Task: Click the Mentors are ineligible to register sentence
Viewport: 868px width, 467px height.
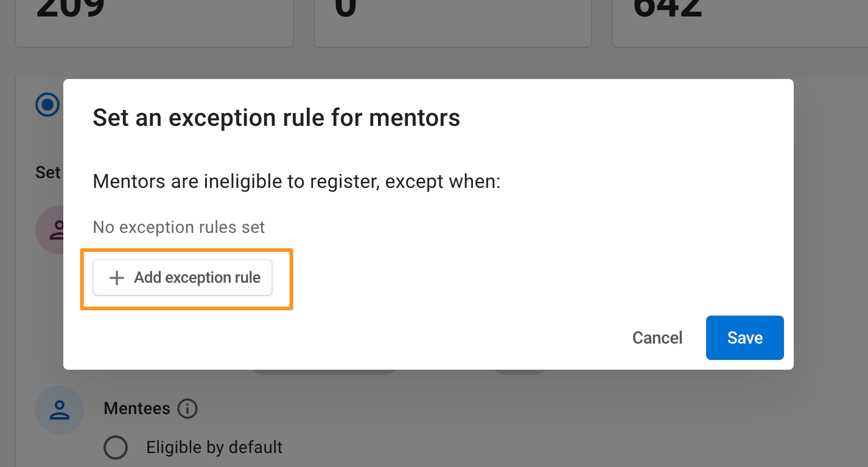Action: coord(296,182)
